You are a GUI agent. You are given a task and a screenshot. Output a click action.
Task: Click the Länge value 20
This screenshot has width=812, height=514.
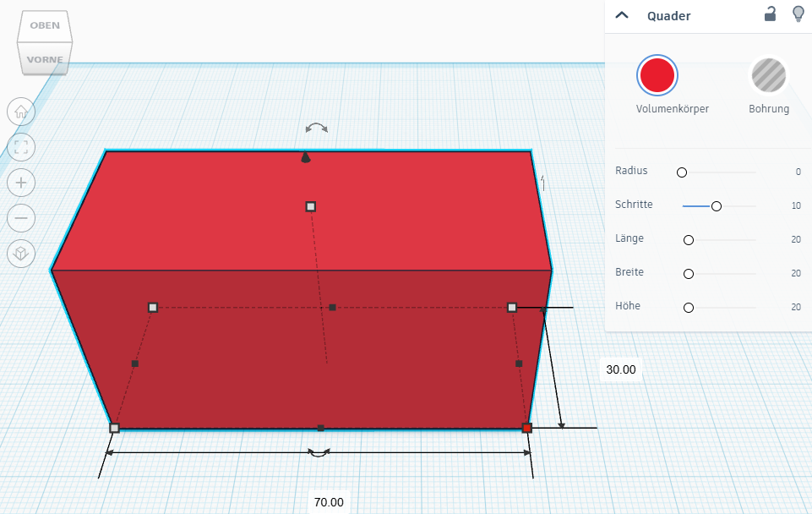796,239
